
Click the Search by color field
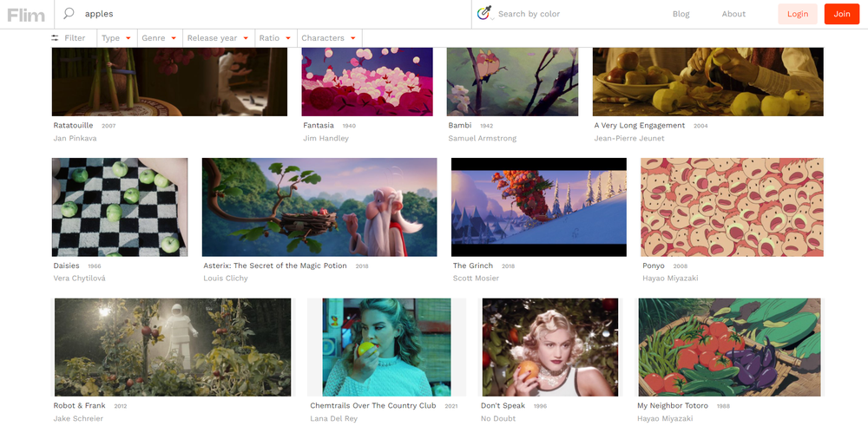point(529,14)
